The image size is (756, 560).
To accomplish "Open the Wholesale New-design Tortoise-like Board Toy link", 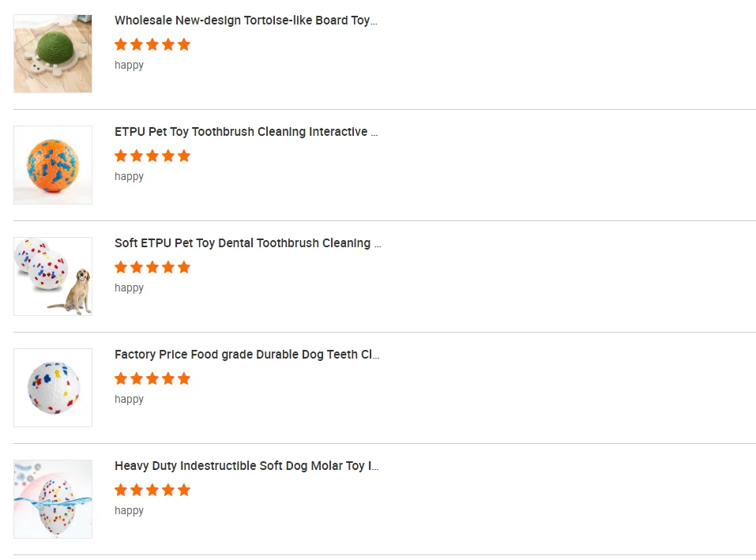I will pyautogui.click(x=246, y=21).
